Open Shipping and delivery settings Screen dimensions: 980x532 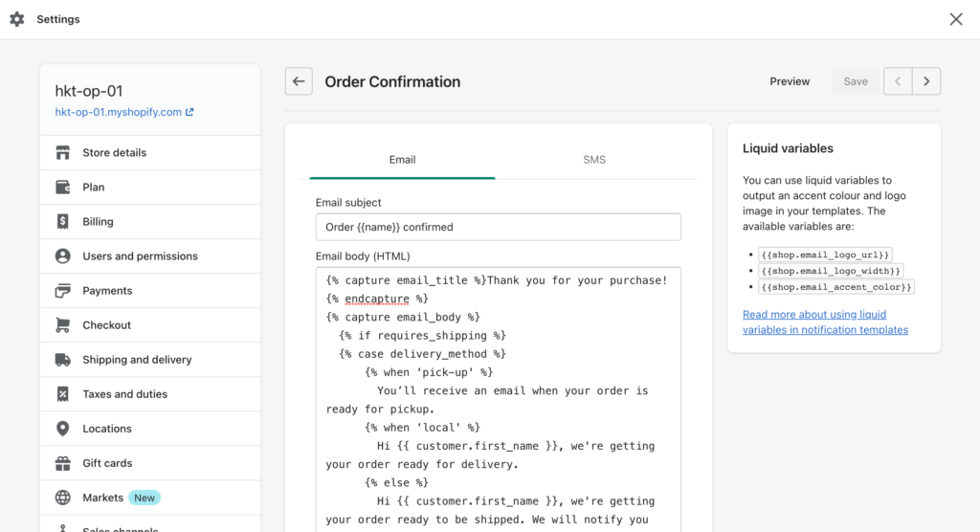(150, 360)
